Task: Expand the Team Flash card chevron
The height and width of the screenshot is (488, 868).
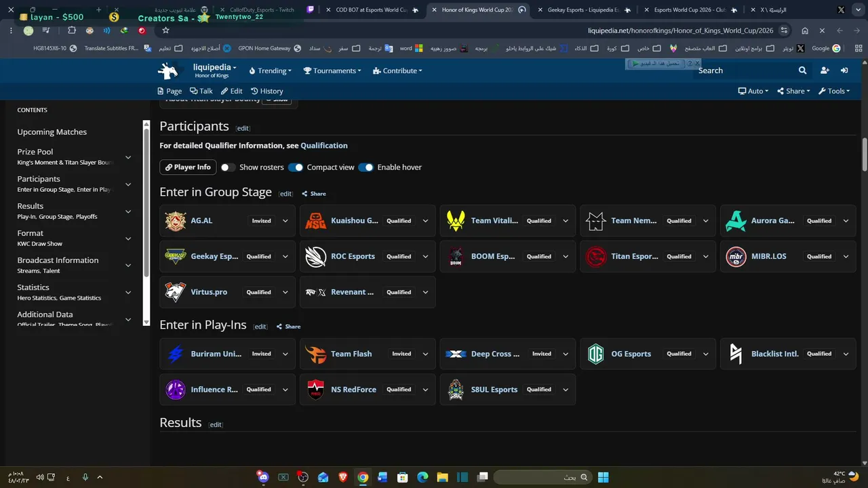Action: [x=425, y=354]
